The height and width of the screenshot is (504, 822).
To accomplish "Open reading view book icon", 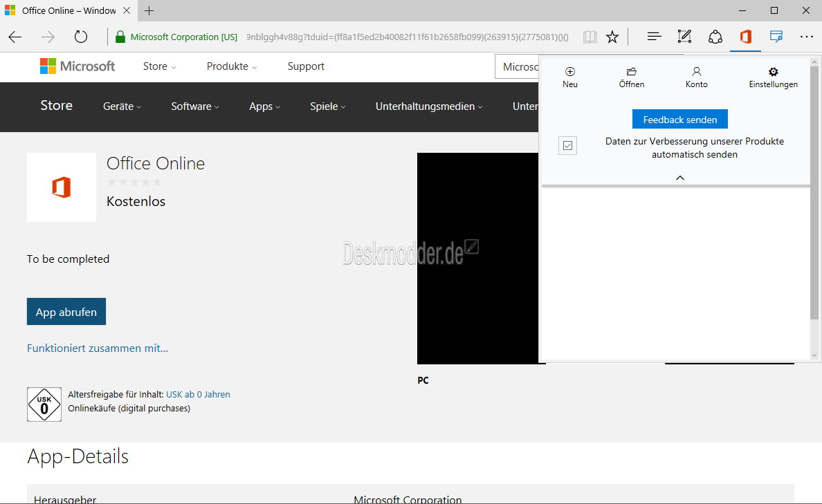I will (590, 37).
